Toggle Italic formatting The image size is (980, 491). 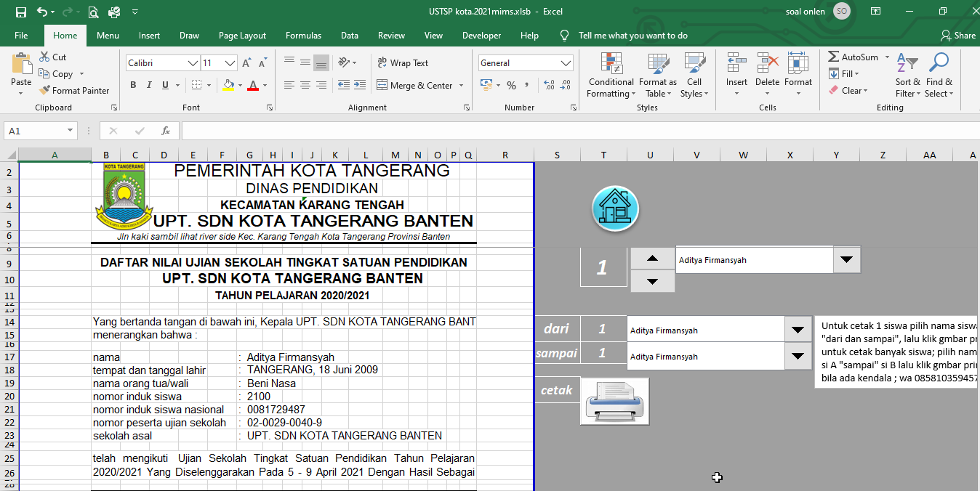149,85
